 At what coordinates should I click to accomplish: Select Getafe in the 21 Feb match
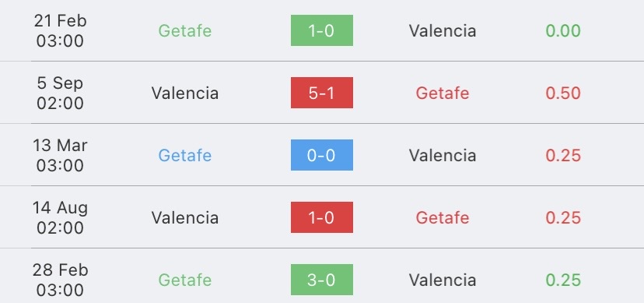[x=185, y=31]
